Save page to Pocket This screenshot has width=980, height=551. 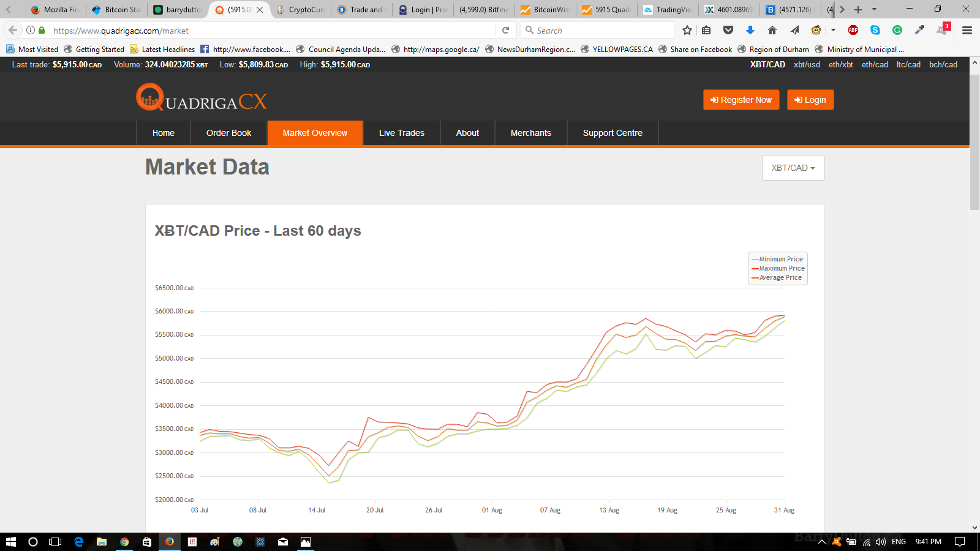tap(728, 30)
